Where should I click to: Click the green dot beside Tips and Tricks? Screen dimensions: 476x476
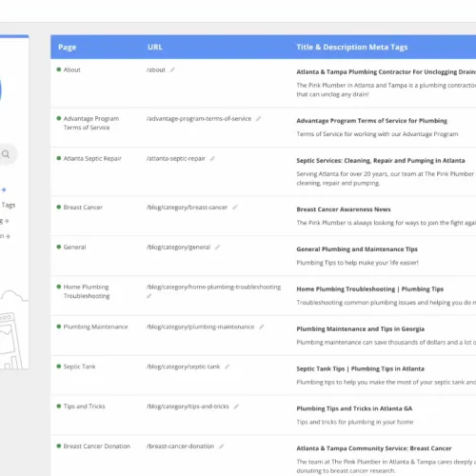(59, 407)
